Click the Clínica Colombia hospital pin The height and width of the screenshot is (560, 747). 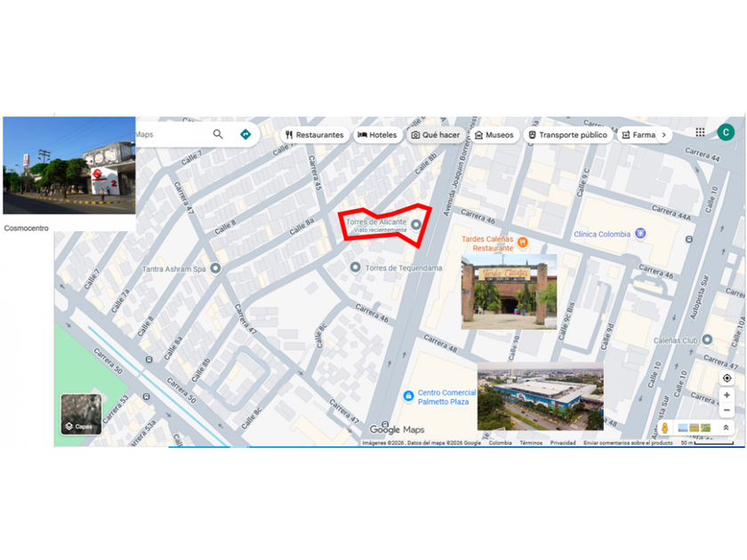coord(641,233)
